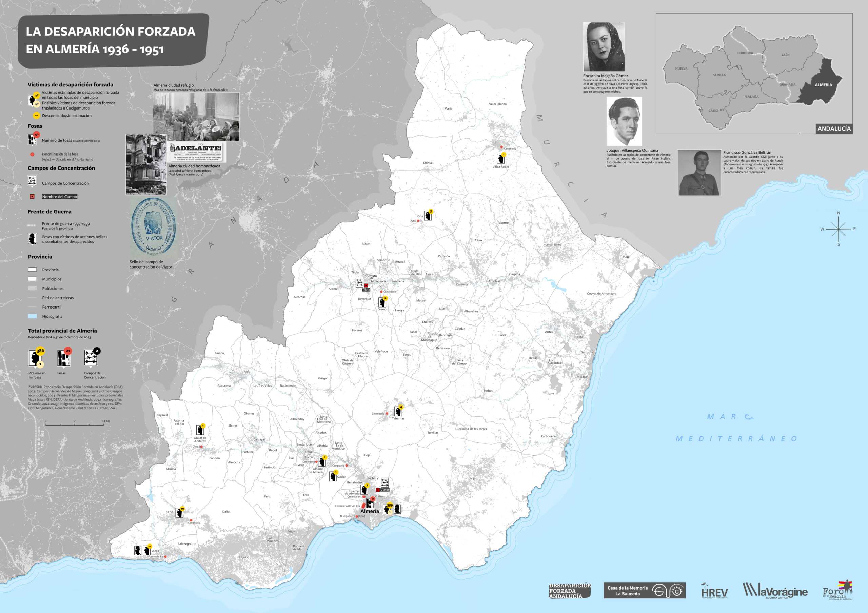
Task: Click the Tabernas victims marker with 4
Action: coord(398,411)
